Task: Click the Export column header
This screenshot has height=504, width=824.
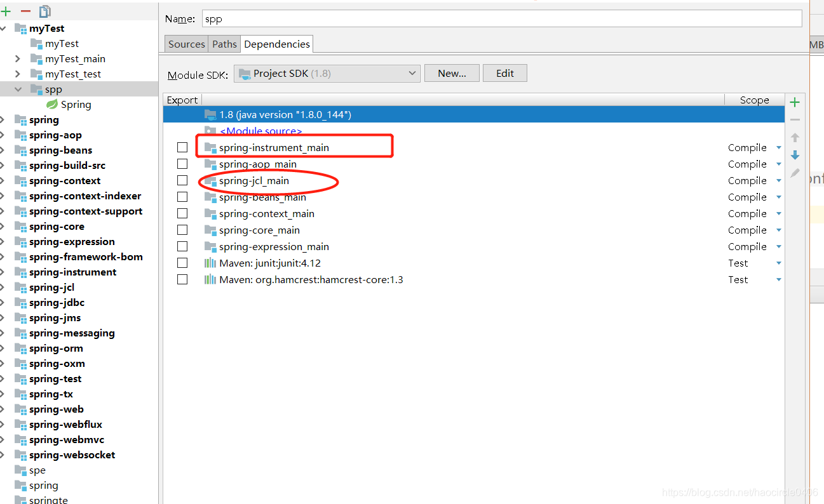Action: tap(182, 100)
